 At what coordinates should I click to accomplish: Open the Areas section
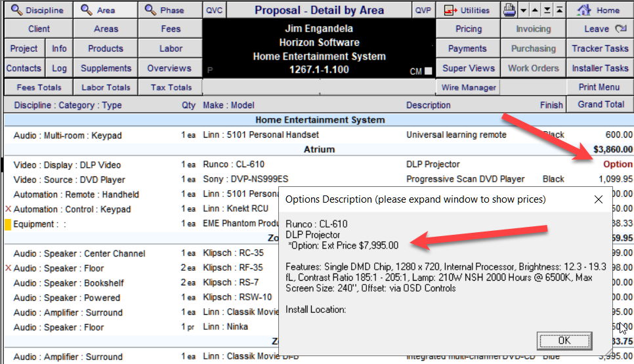106,29
